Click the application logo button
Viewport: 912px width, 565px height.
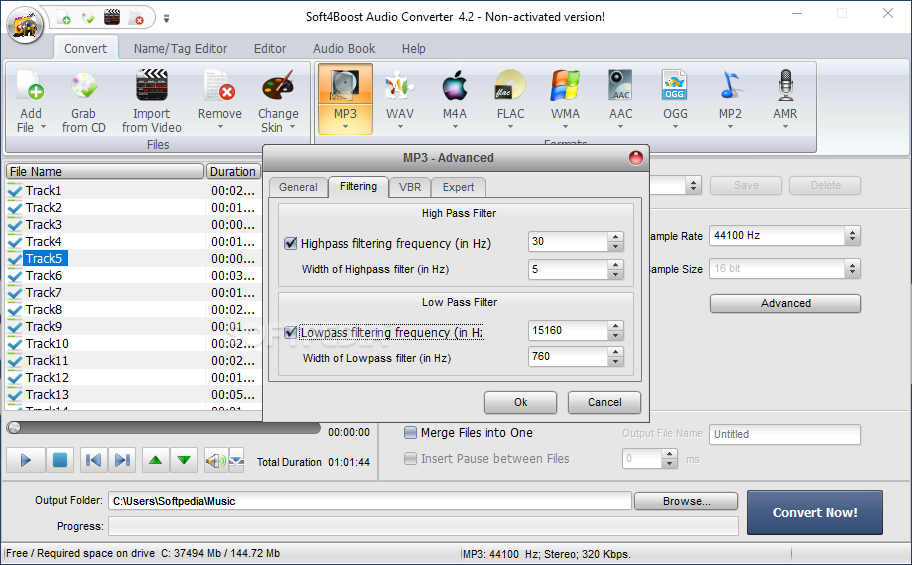[25, 24]
